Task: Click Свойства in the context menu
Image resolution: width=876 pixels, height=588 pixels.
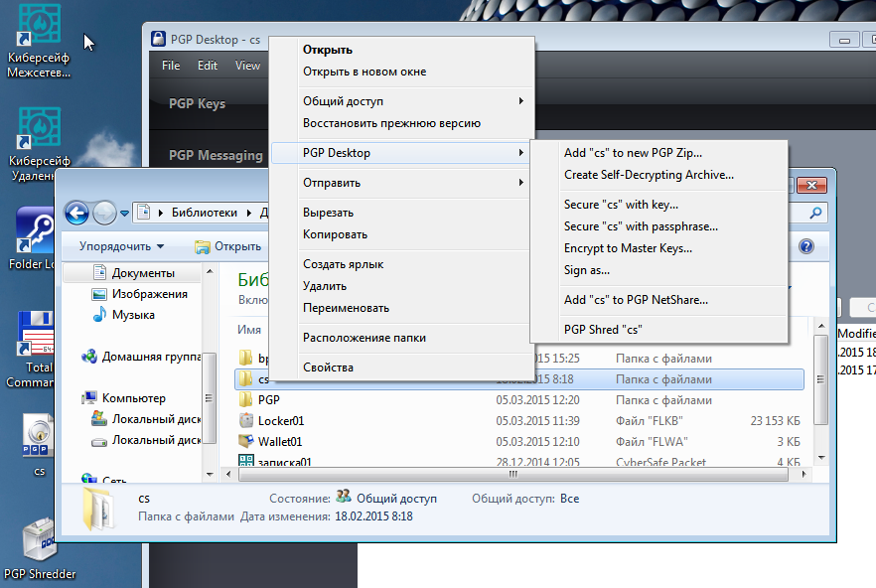Action: click(328, 367)
